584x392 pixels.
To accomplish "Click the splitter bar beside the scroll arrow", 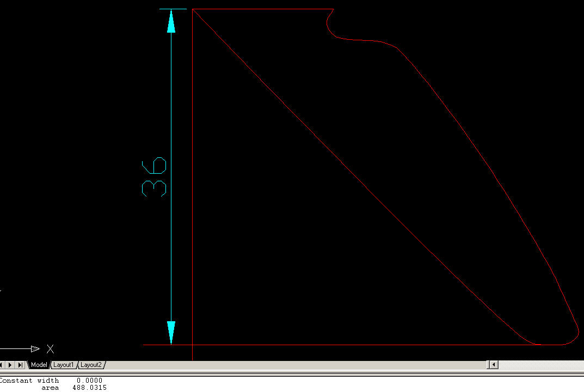I will pos(488,365).
